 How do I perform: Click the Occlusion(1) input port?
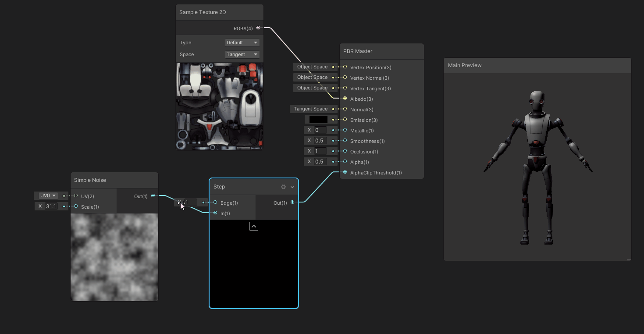coord(345,151)
